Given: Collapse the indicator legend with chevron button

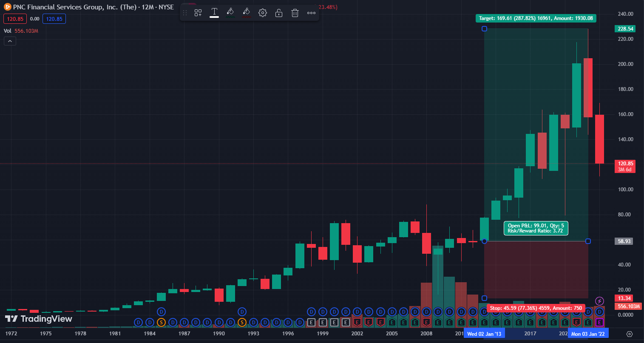Looking at the screenshot, I should tap(10, 41).
